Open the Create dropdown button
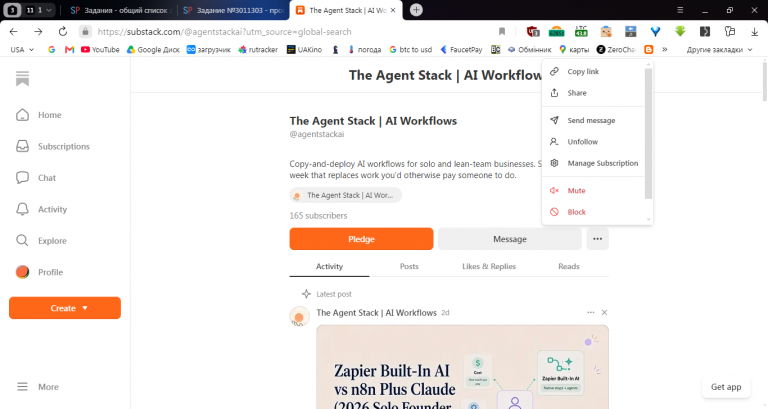The height and width of the screenshot is (409, 768). [x=65, y=308]
